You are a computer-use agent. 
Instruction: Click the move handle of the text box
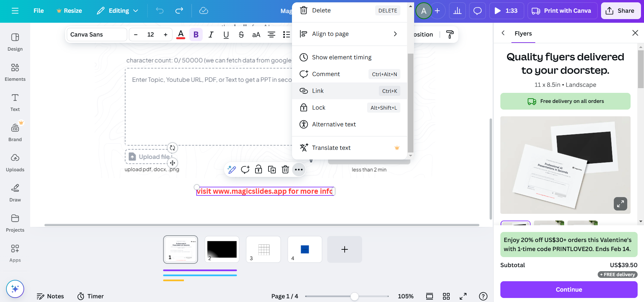coord(172,163)
